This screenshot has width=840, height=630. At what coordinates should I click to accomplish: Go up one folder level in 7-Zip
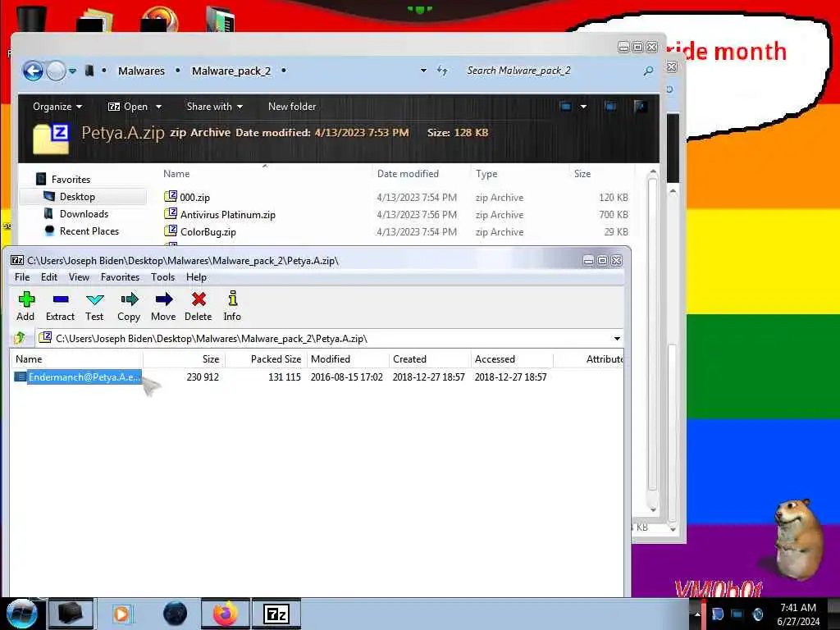pos(20,338)
